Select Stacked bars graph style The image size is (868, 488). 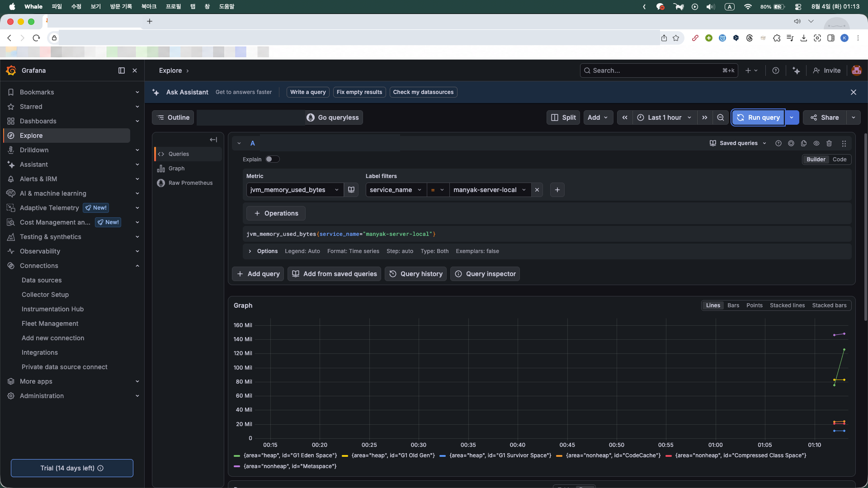[830, 305]
